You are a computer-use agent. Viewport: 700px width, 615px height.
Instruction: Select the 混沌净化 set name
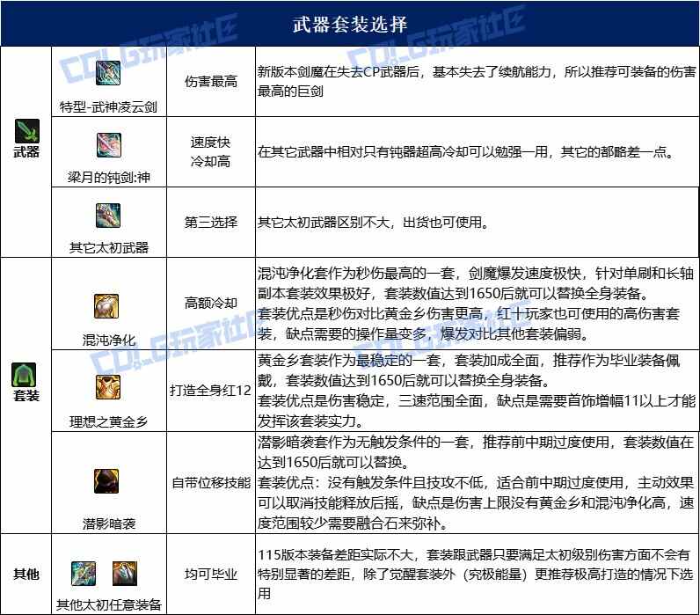(108, 340)
